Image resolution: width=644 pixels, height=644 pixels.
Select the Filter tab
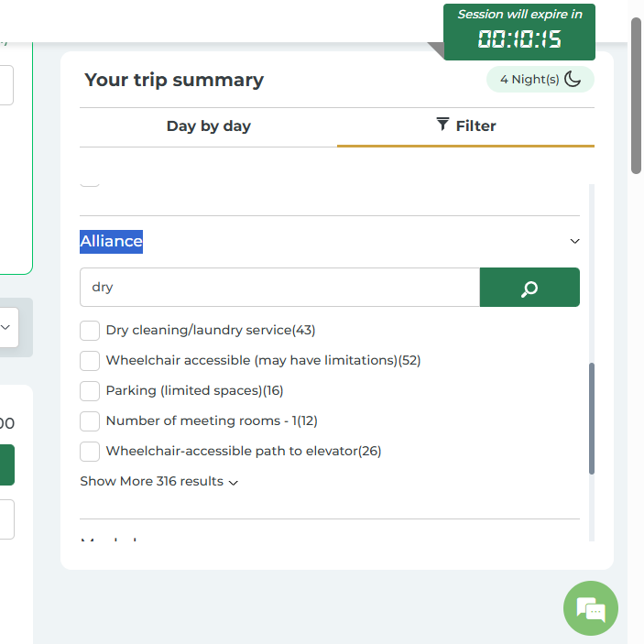466,126
